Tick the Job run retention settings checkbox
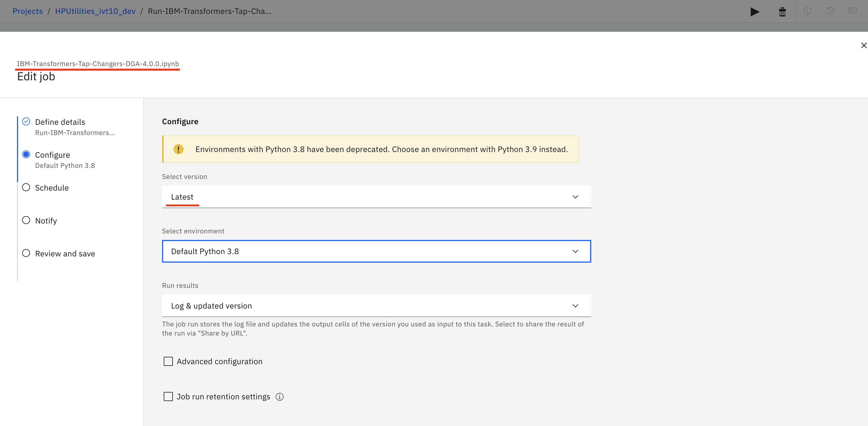 [x=168, y=396]
